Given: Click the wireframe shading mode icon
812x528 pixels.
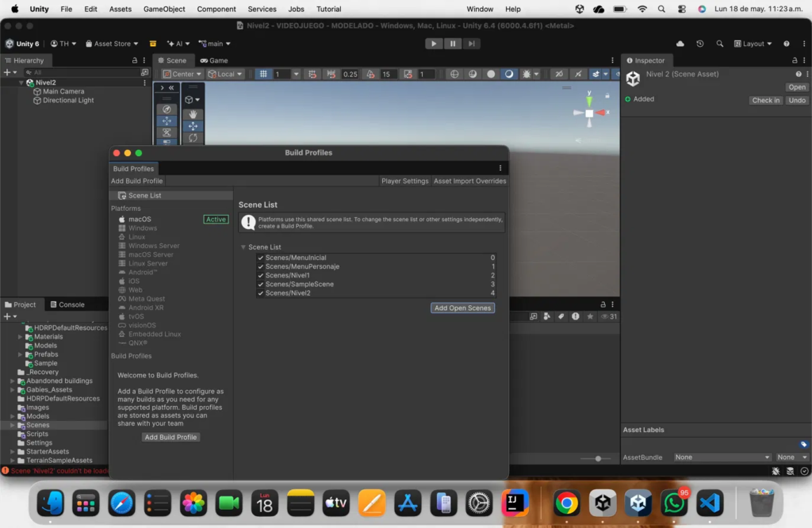Looking at the screenshot, I should point(454,74).
